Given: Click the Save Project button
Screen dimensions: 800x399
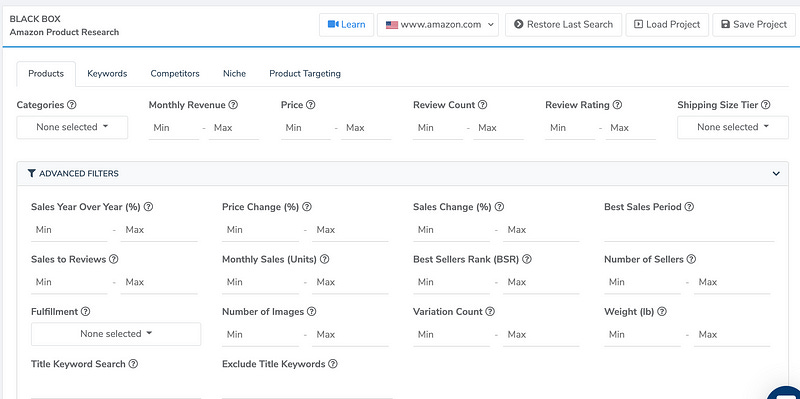Looking at the screenshot, I should click(754, 24).
